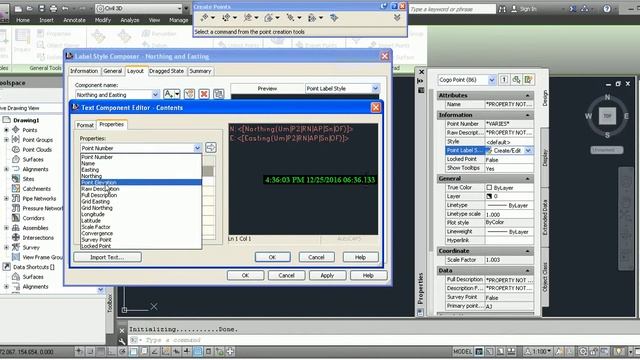
Task: Click the TOP face of the ViewCube
Action: click(607, 116)
